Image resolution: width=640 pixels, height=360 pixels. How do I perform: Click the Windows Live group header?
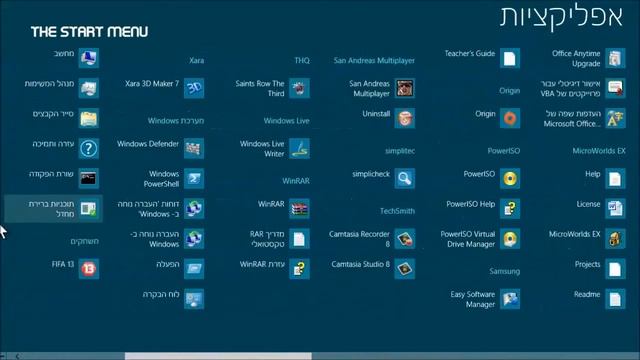tap(286, 121)
